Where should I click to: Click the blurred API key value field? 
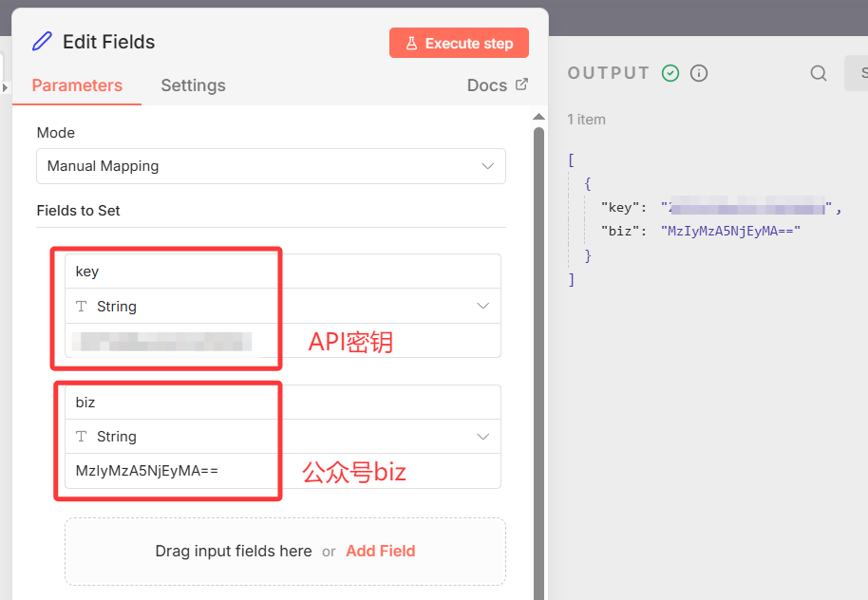tap(282, 341)
